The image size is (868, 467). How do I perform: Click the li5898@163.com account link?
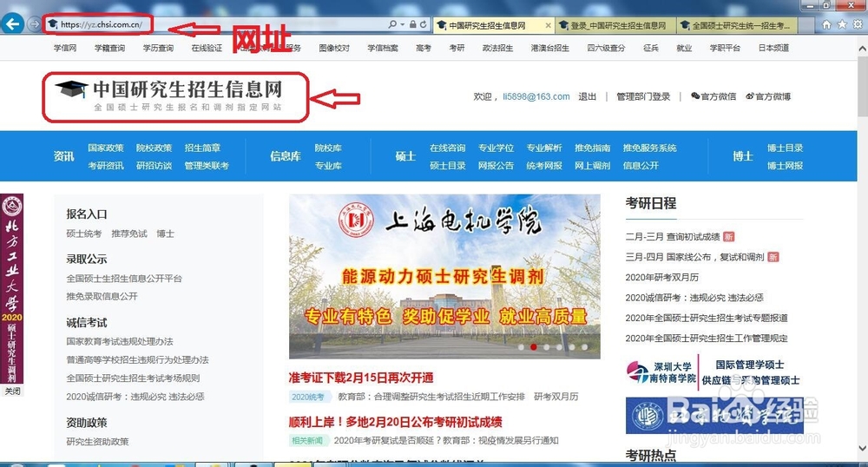tap(536, 96)
